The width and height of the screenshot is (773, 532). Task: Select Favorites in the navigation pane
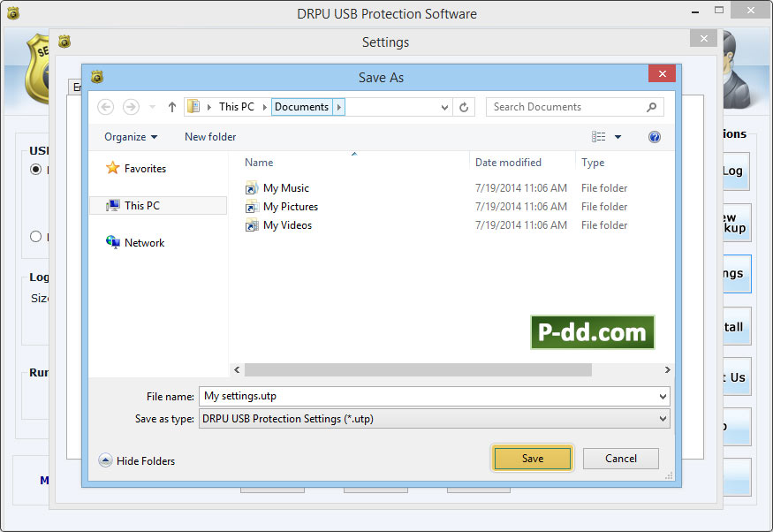(145, 169)
